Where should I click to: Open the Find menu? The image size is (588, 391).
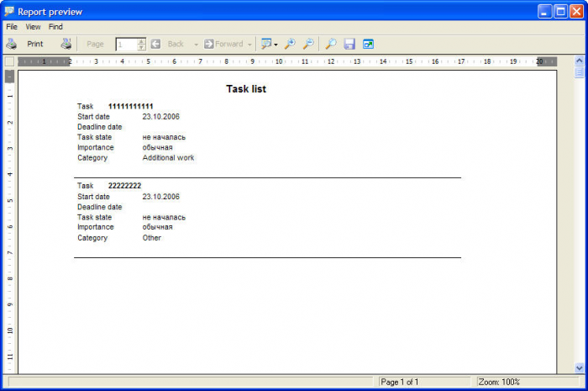point(55,27)
